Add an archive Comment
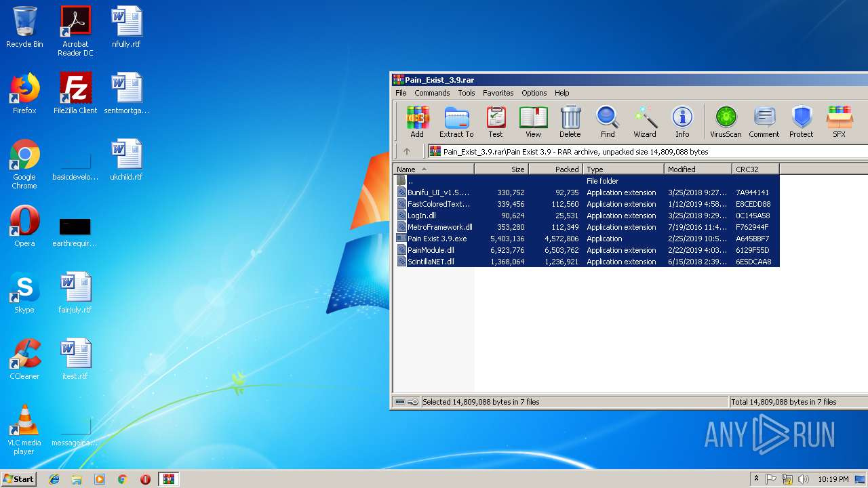868x488 pixels. 764,122
